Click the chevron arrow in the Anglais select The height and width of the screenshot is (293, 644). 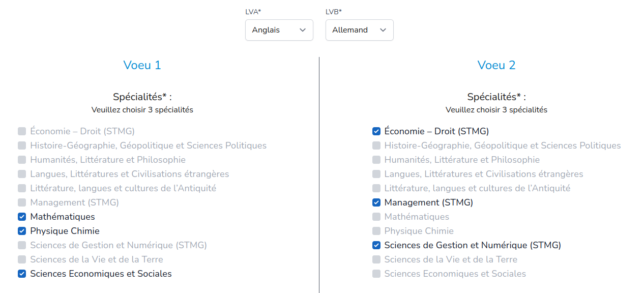[303, 30]
